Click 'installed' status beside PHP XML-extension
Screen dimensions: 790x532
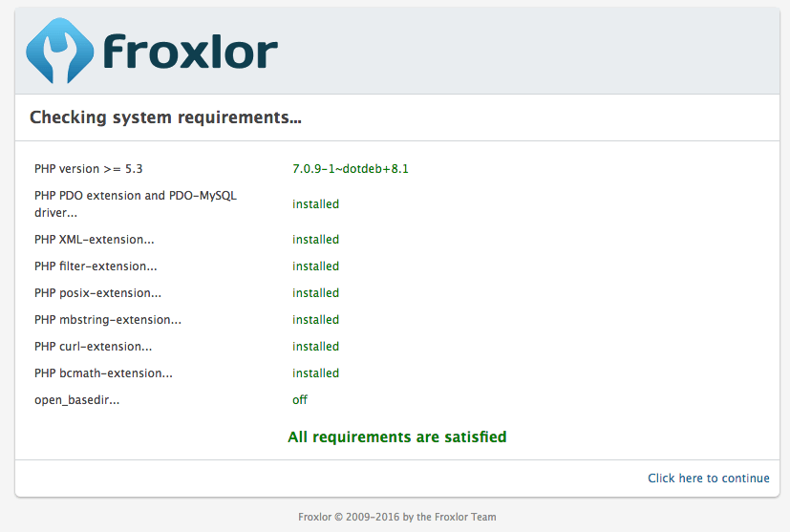pos(315,240)
